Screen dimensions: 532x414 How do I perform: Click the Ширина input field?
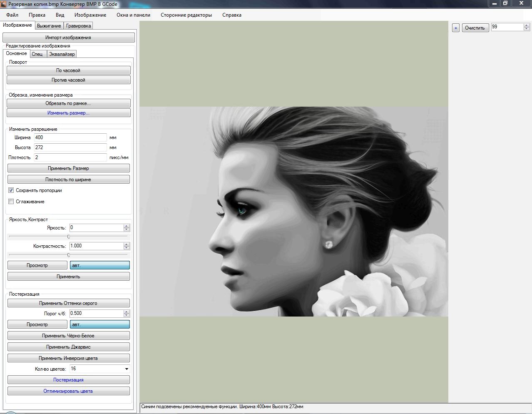click(70, 137)
